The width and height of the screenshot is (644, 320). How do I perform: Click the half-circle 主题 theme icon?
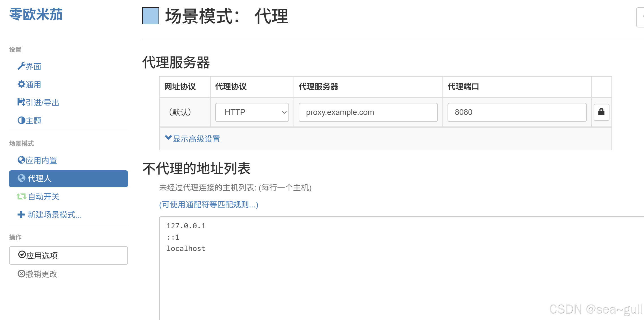[21, 121]
